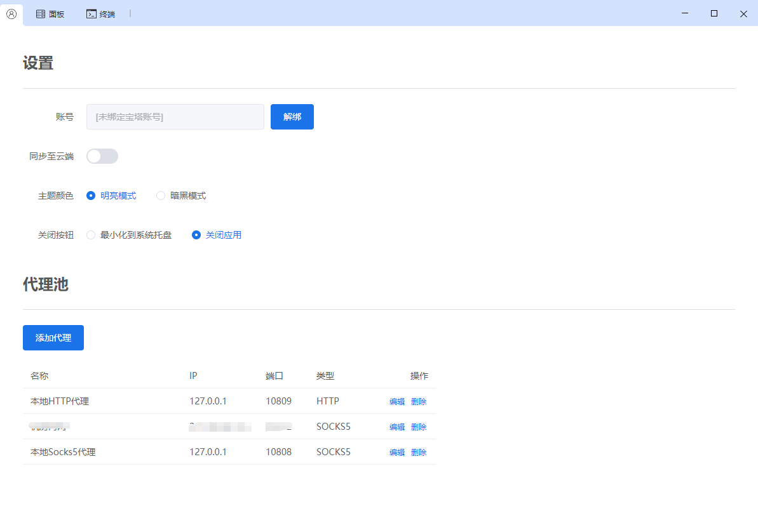Delete the 本地HTTP代理 proxy entry
This screenshot has height=532, width=758.
(x=418, y=401)
